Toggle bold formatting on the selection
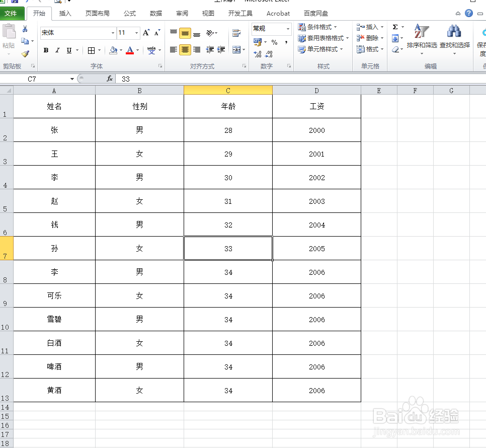The height and width of the screenshot is (448, 486). pyautogui.click(x=46, y=50)
